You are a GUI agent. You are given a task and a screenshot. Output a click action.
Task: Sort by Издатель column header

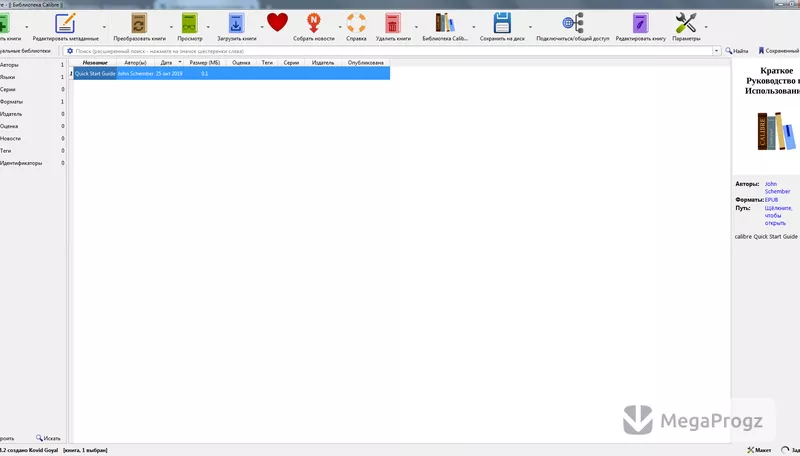click(x=323, y=63)
